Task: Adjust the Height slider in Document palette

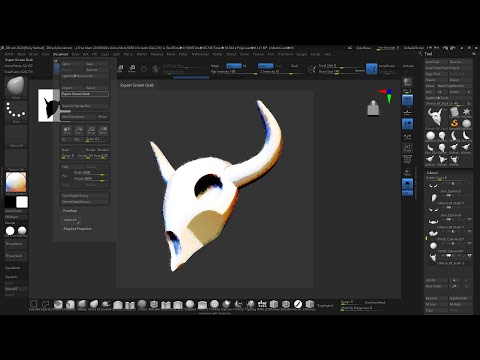Action: (91, 179)
